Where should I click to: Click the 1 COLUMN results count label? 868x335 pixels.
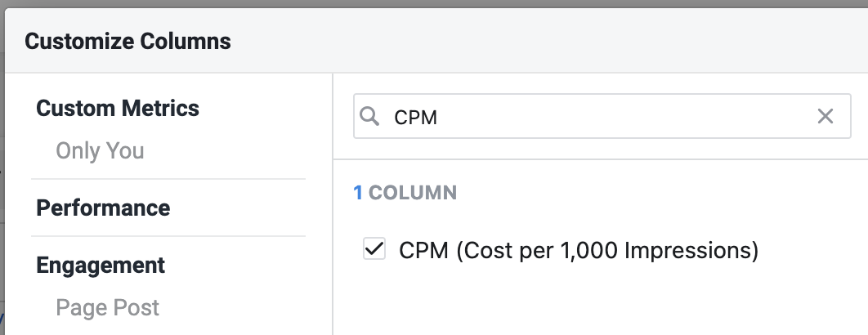tap(405, 193)
